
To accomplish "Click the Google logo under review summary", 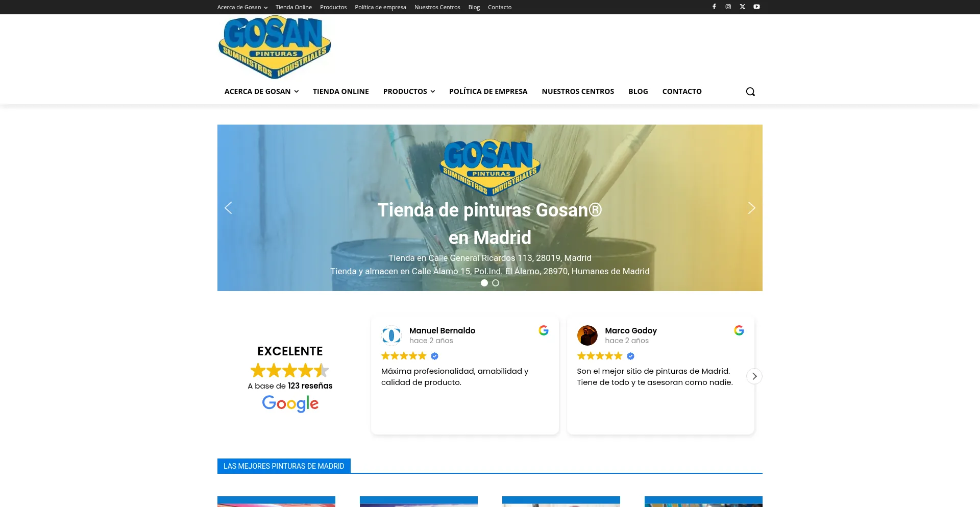I will pyautogui.click(x=290, y=403).
